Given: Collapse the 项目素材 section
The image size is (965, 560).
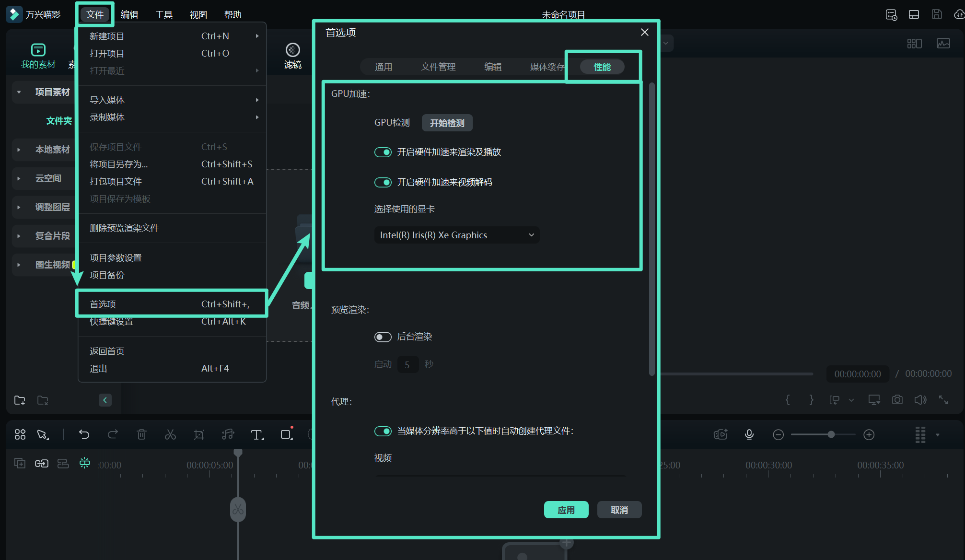Looking at the screenshot, I should click(19, 92).
